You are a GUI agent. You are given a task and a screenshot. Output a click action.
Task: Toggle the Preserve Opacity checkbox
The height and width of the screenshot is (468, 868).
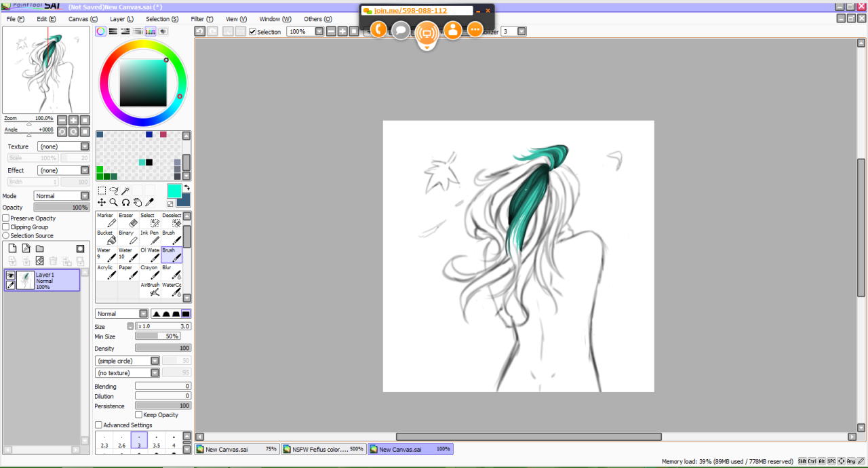click(6, 218)
